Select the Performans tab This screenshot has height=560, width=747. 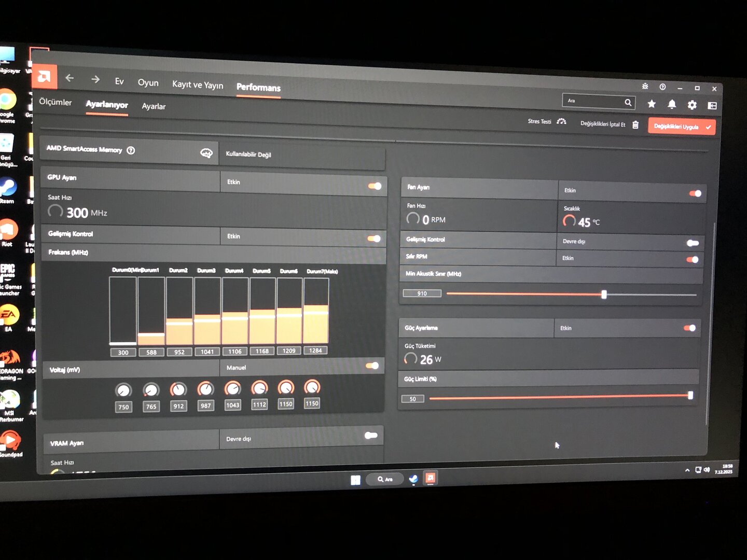coord(258,88)
